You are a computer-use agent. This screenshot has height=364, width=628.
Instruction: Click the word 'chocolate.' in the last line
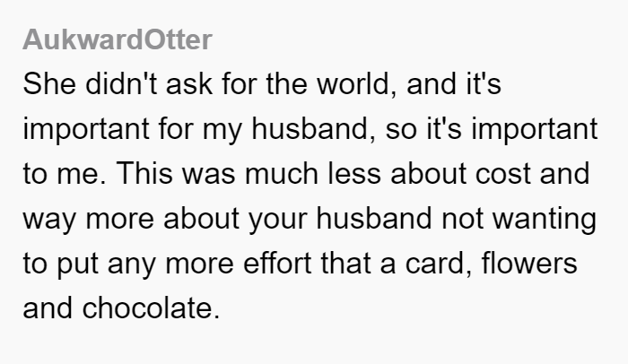point(151,308)
